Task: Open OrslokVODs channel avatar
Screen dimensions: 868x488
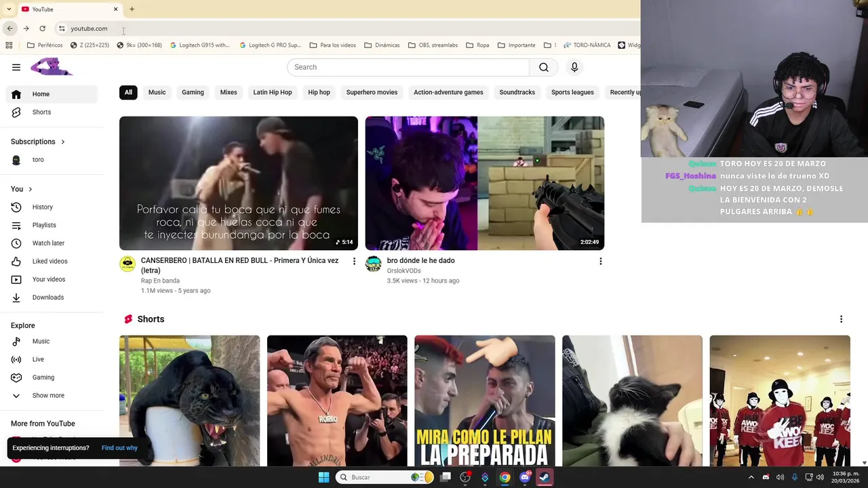Action: 373,264
